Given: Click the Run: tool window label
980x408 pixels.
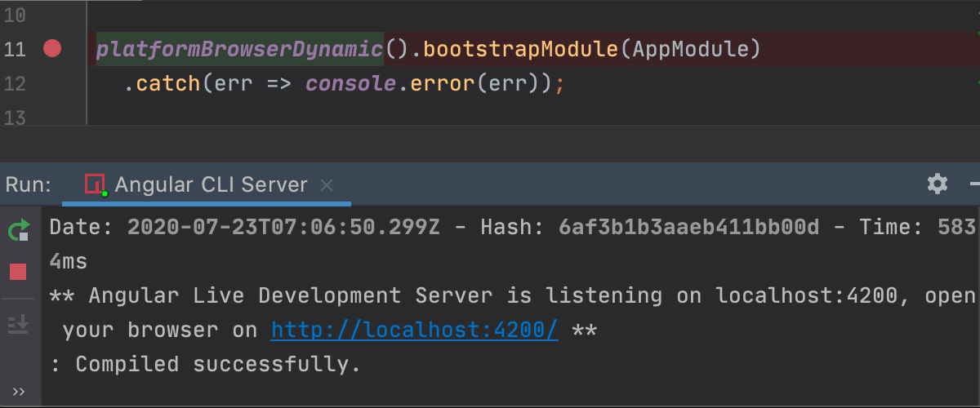Looking at the screenshot, I should pos(29,185).
